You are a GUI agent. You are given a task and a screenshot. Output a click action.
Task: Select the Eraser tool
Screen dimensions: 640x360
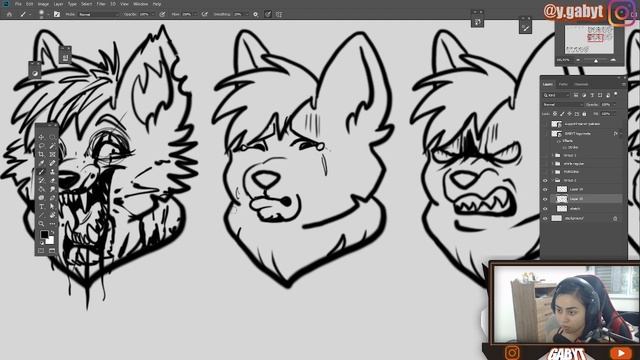point(52,180)
